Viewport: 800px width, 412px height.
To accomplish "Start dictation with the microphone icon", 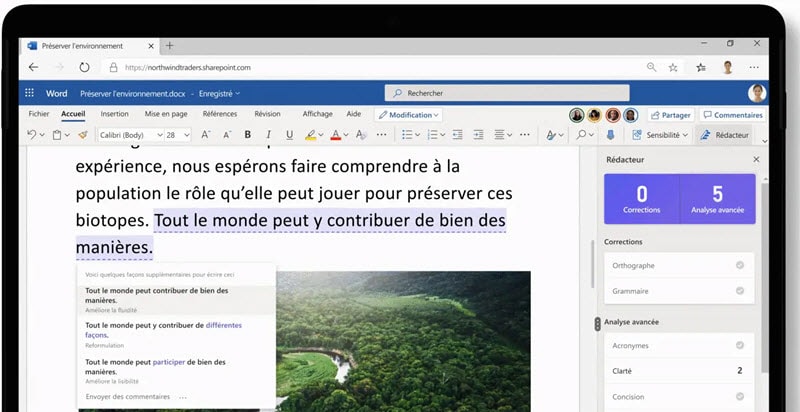I will pos(610,135).
